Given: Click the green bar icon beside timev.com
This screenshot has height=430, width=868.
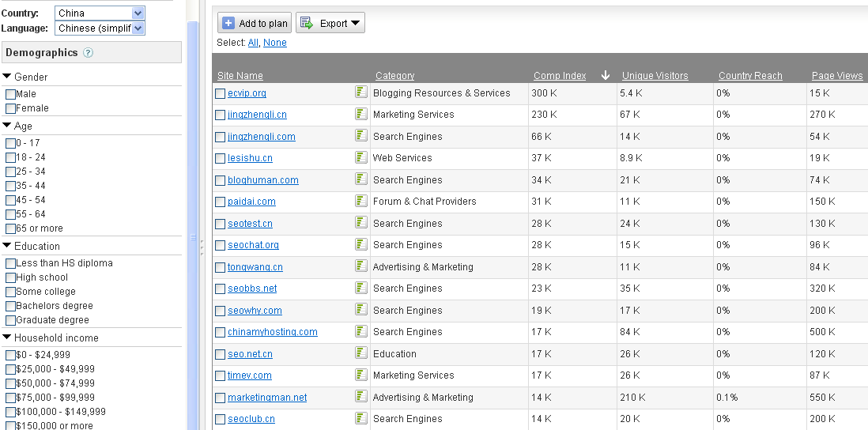Looking at the screenshot, I should (360, 375).
